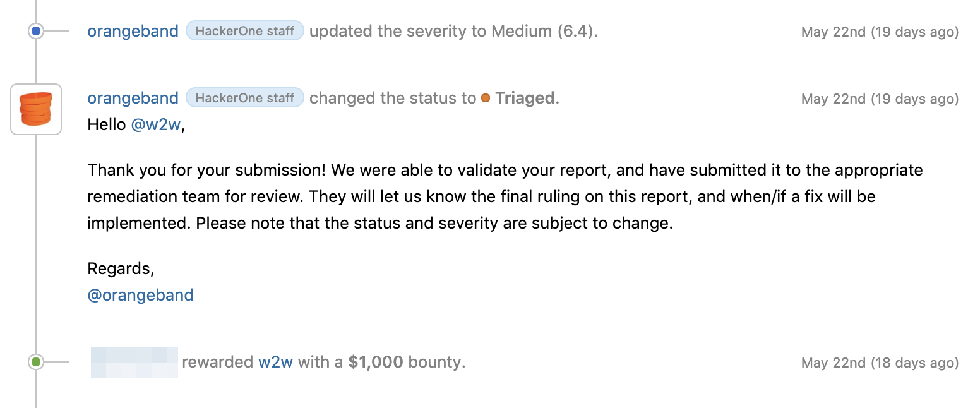The width and height of the screenshot is (980, 408).
Task: Click the $1,000 bounty amount
Action: pos(375,363)
